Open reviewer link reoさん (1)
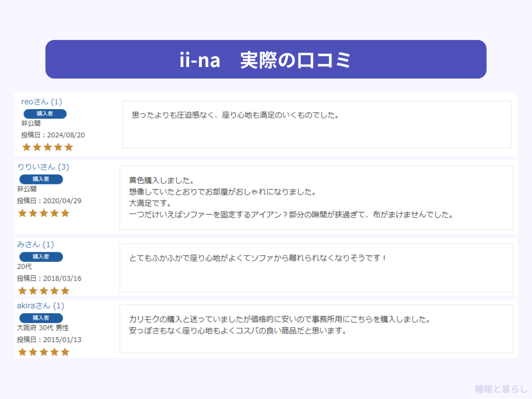This screenshot has height=399, width=532. coord(42,102)
